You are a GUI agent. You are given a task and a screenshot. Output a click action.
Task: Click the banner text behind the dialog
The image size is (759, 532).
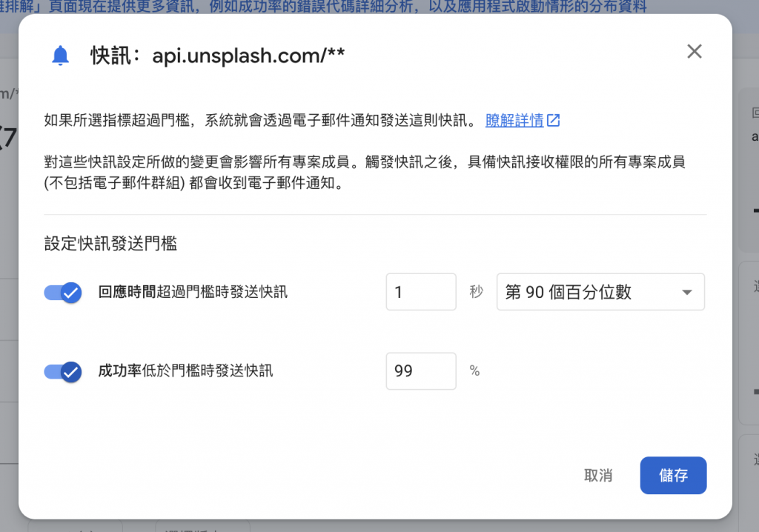(x=323, y=6)
